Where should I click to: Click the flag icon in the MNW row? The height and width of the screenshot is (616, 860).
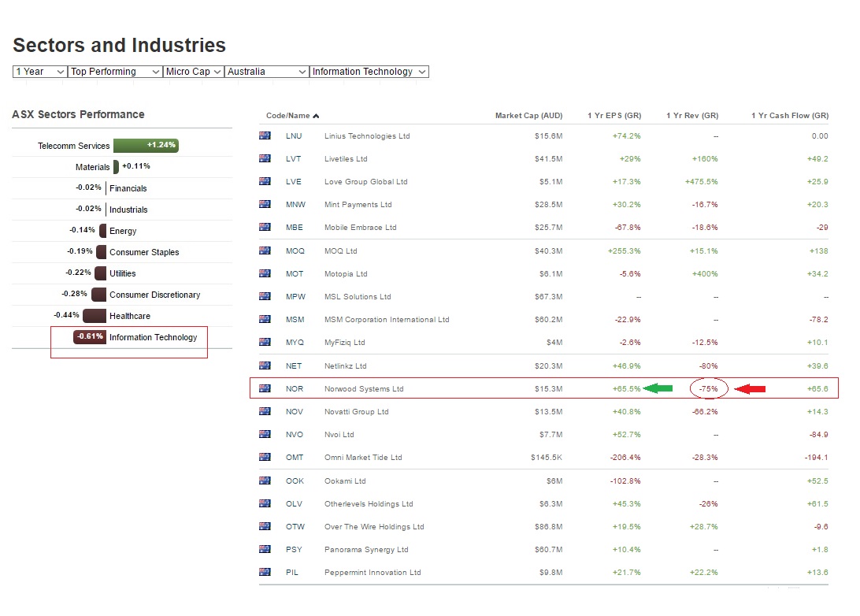pyautogui.click(x=265, y=204)
